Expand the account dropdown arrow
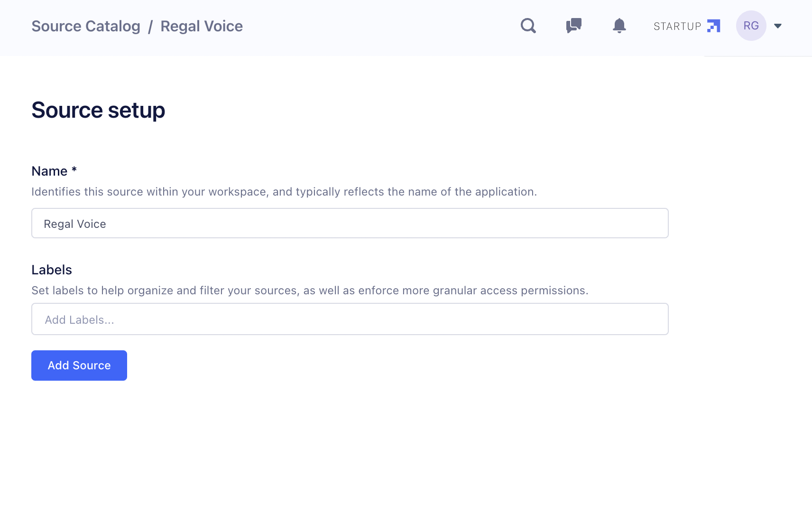 [778, 26]
